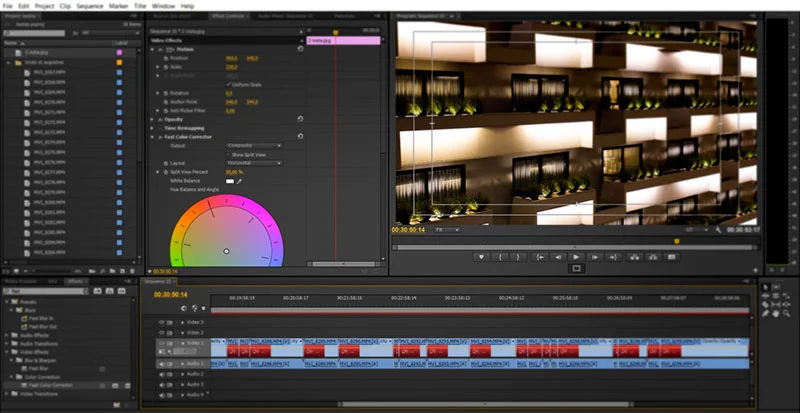Mute the Audio 2 track speaker
Image resolution: width=800 pixels, height=413 pixels.
click(x=162, y=374)
